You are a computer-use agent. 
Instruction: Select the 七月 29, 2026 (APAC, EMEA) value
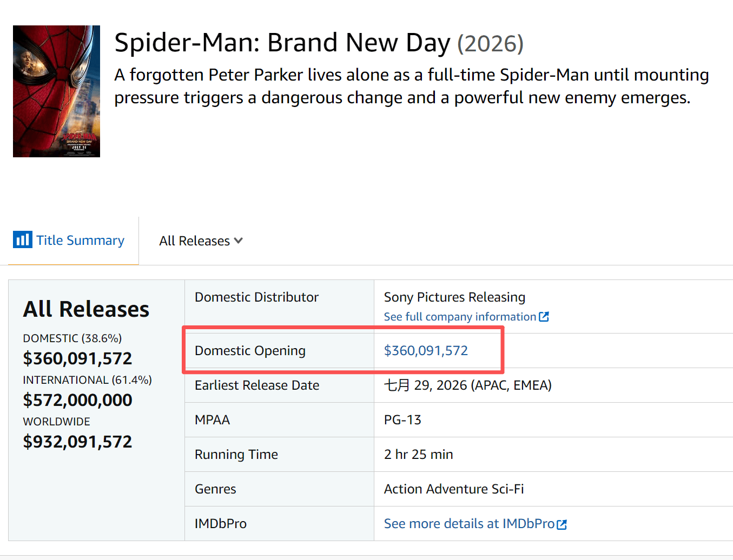[468, 385]
